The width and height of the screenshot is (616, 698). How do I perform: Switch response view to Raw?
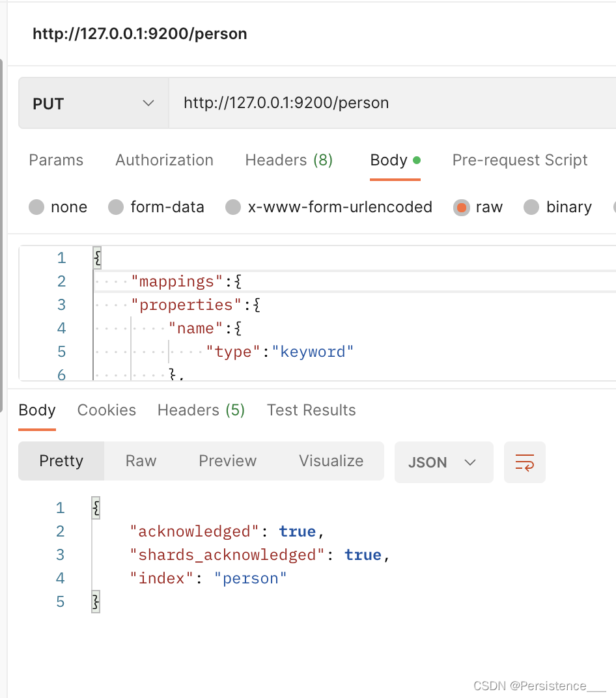[141, 461]
